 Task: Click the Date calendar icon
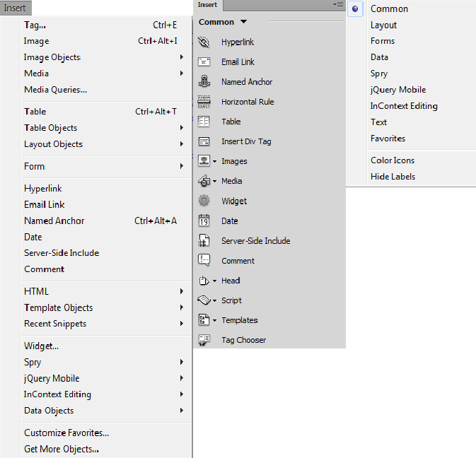click(x=204, y=221)
